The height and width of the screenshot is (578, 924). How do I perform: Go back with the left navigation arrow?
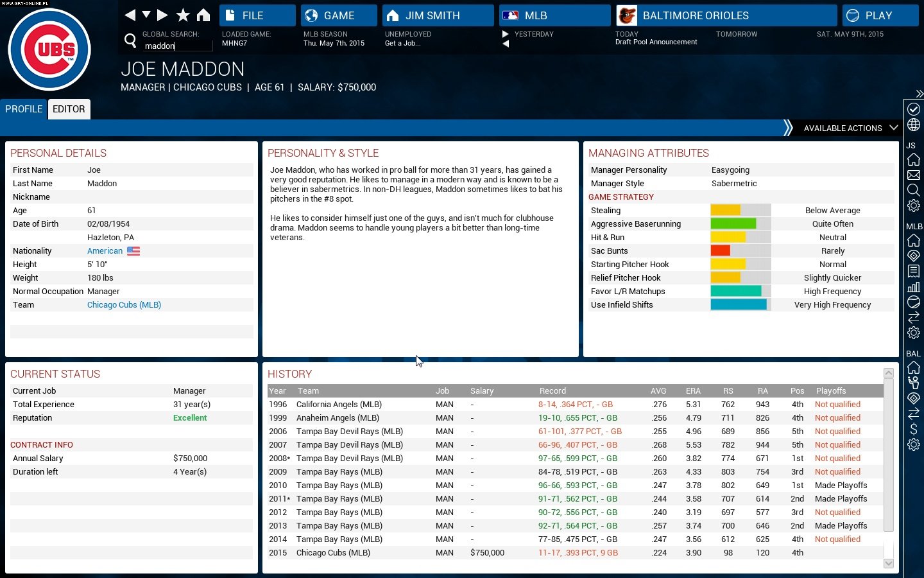click(x=130, y=15)
